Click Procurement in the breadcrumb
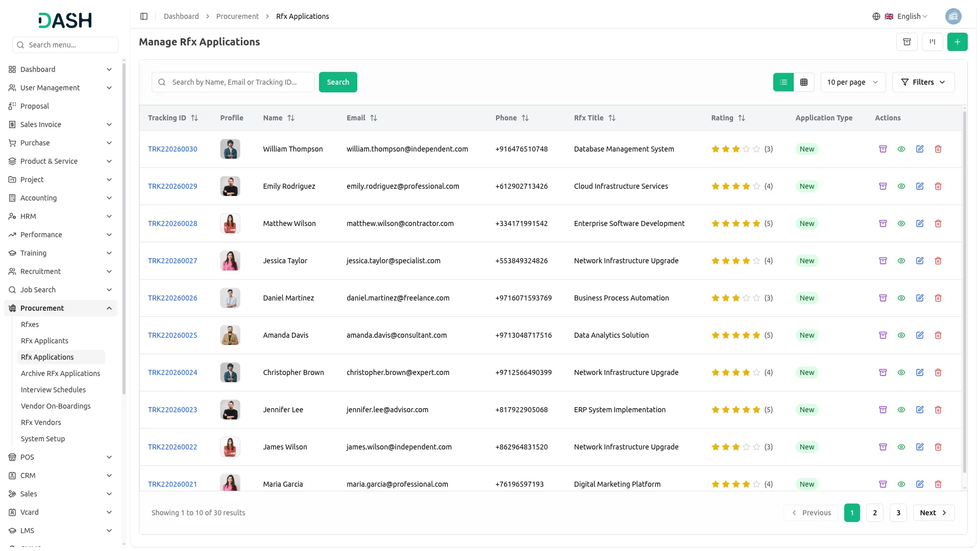 [x=237, y=16]
